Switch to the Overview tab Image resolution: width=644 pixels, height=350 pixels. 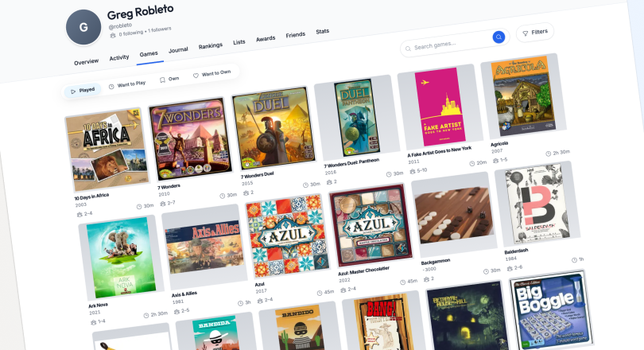click(x=86, y=62)
